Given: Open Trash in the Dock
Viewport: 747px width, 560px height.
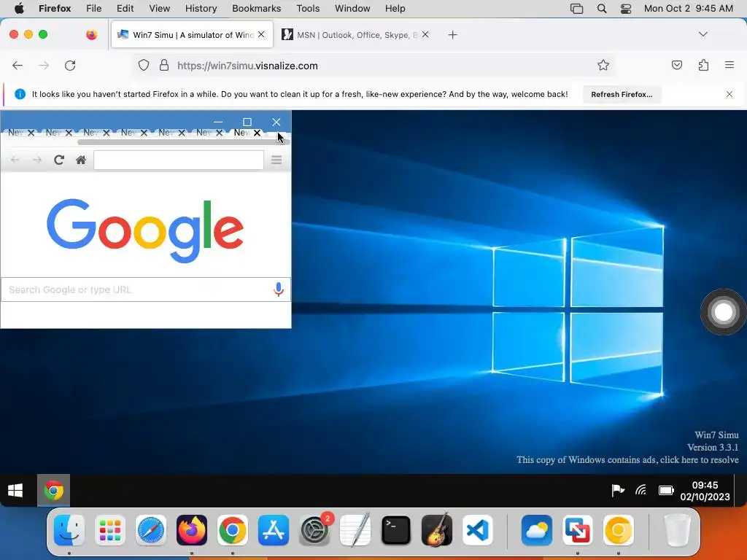Looking at the screenshot, I should pyautogui.click(x=677, y=530).
